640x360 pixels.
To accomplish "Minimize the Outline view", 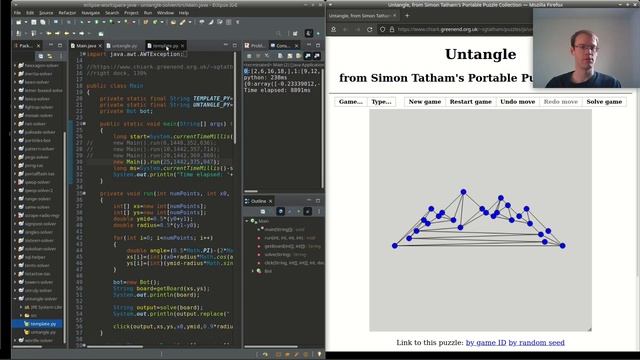I will tap(309, 201).
